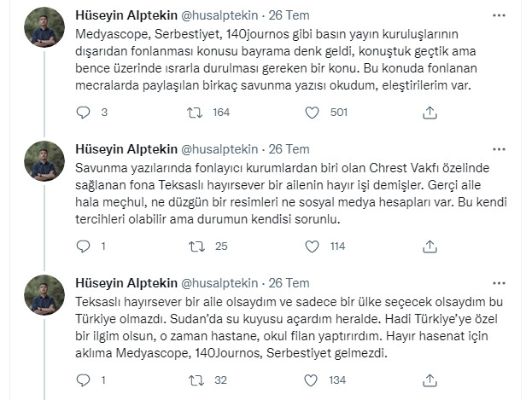Reply to the third tweet about Teksaslı aile

coord(83,381)
